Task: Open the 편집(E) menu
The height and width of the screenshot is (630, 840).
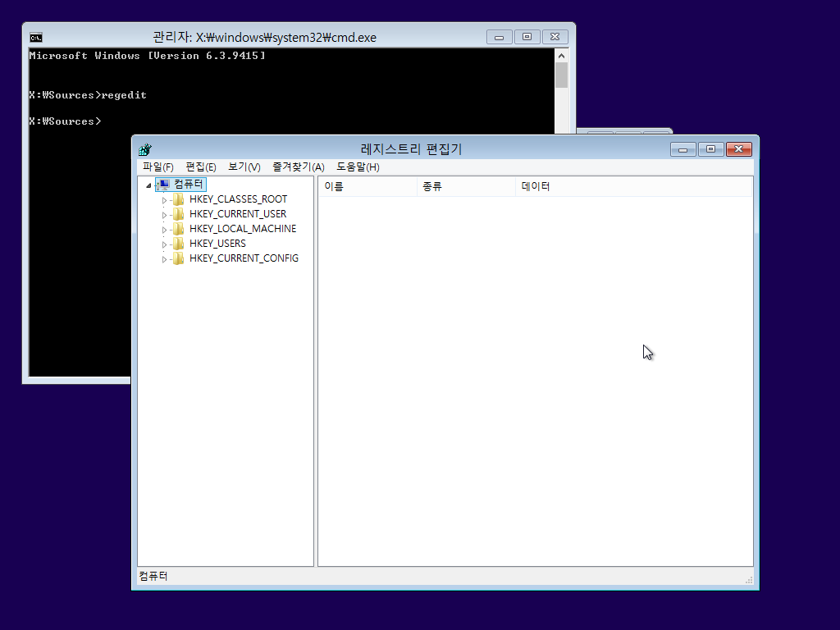Action: tap(201, 167)
